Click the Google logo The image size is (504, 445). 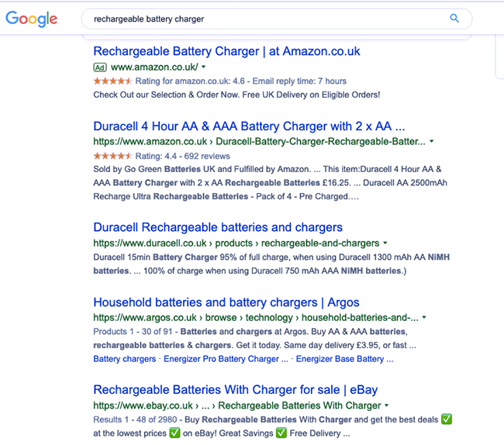[x=32, y=19]
